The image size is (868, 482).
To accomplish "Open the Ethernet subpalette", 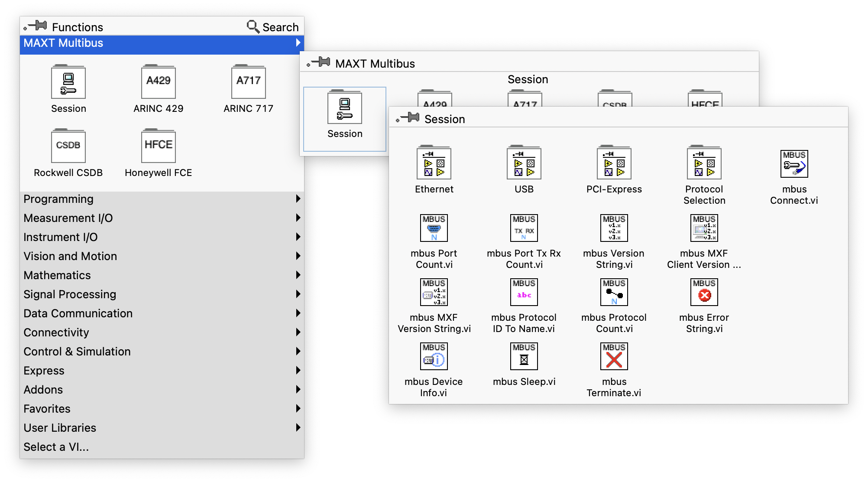I will tap(434, 163).
